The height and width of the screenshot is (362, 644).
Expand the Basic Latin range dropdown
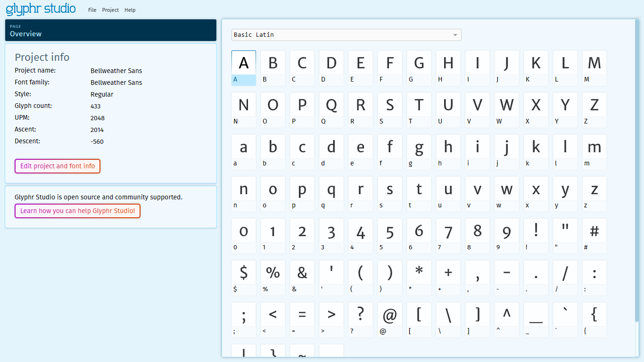pos(347,35)
